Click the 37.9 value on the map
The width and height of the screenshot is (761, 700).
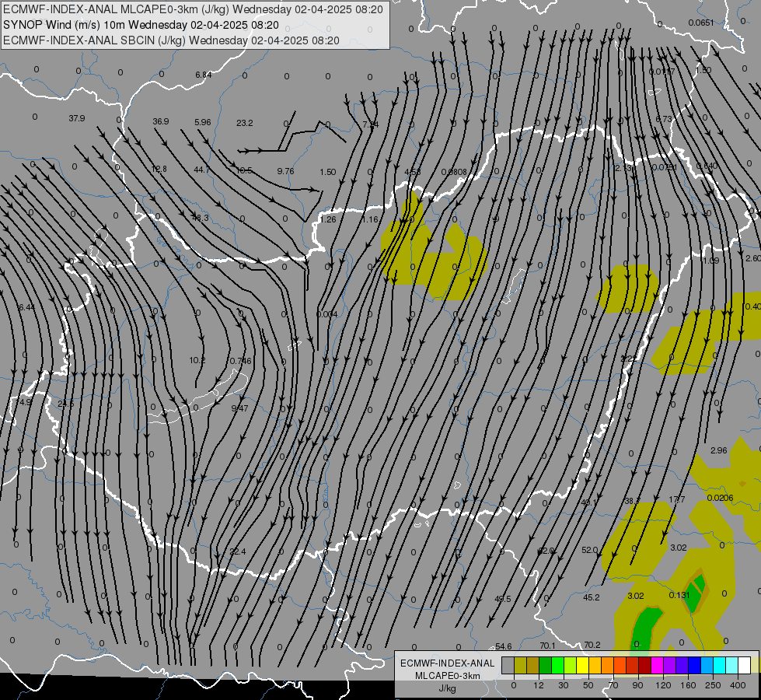tap(77, 118)
